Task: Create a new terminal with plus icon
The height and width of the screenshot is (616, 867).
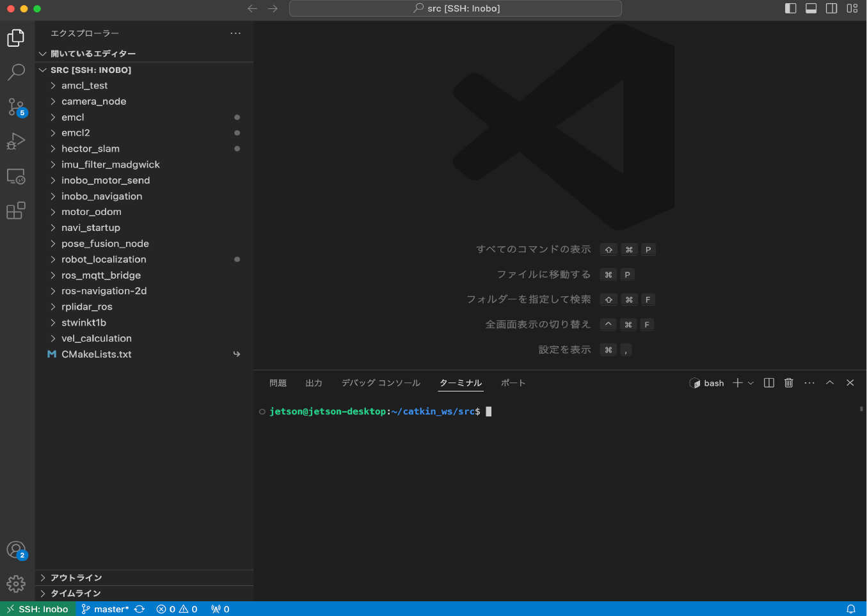Action: click(x=738, y=383)
